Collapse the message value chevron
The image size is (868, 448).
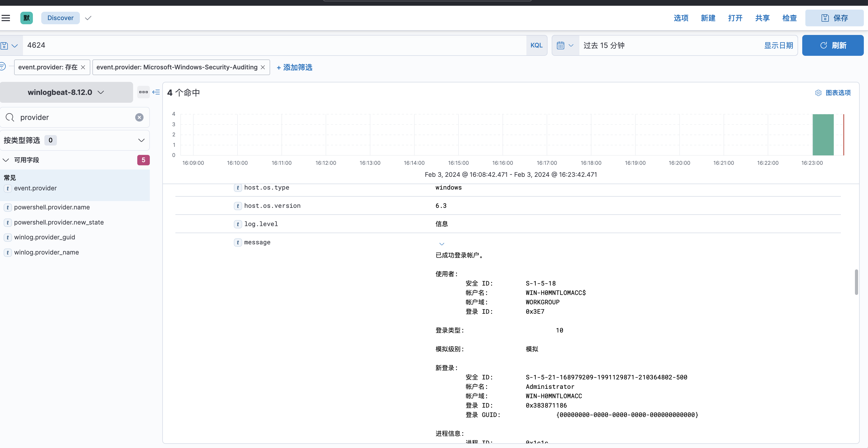[442, 244]
